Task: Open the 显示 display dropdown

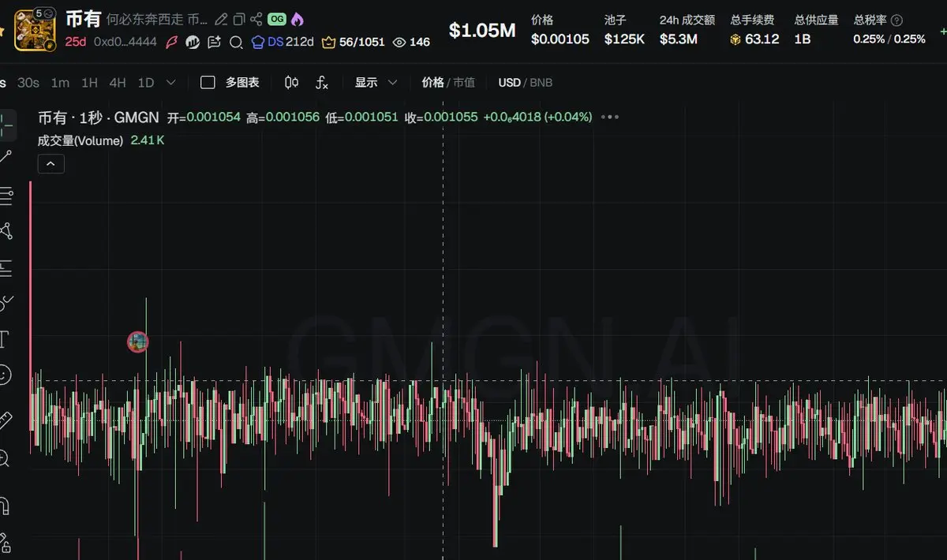Action: [x=376, y=82]
